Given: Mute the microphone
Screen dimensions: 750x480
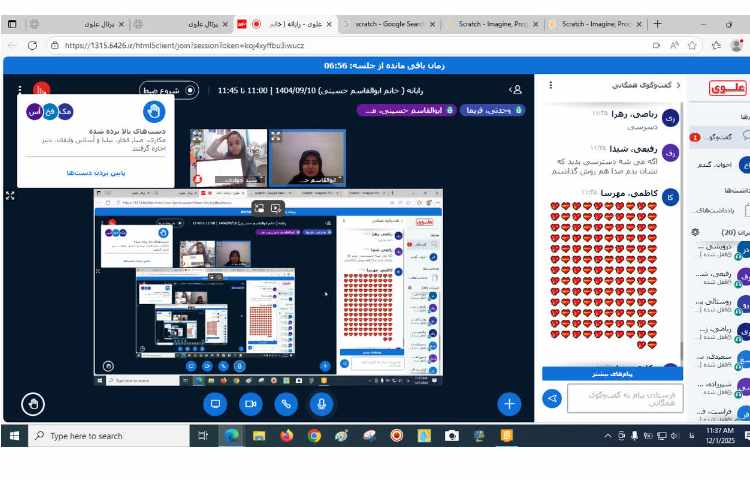Looking at the screenshot, I should [321, 403].
